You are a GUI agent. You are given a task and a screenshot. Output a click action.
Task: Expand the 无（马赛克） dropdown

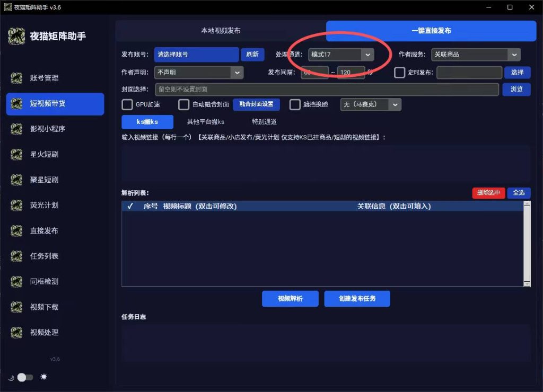pyautogui.click(x=371, y=104)
